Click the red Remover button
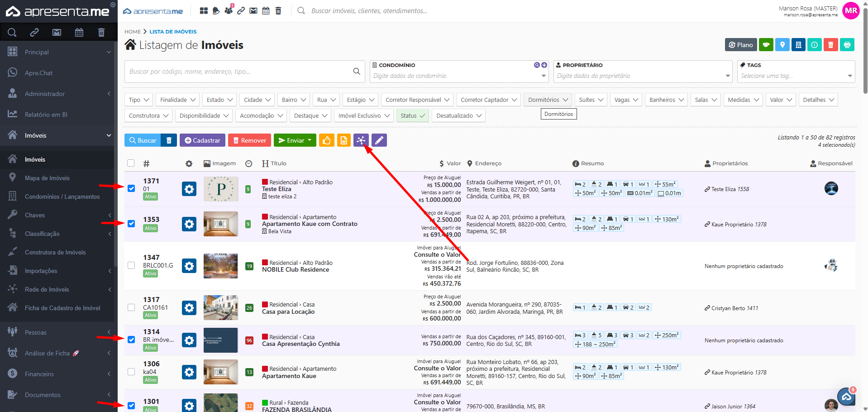Screen dimensions: 868x412 point(249,140)
